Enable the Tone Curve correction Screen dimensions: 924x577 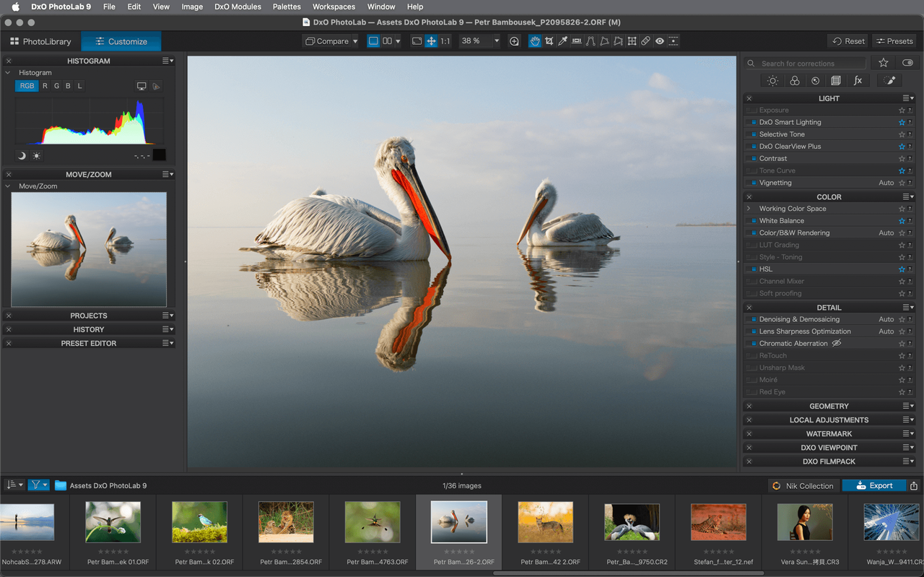coord(751,170)
